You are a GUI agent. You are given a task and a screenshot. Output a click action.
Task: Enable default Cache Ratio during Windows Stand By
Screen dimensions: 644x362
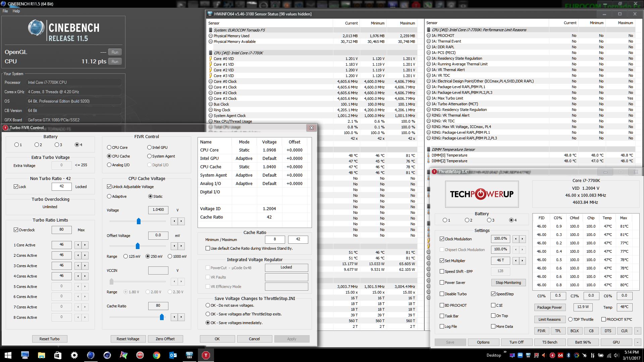[208, 248]
